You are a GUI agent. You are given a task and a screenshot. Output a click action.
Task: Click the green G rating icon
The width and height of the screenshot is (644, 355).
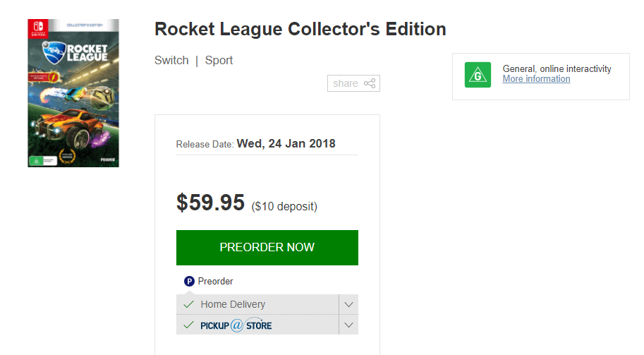[x=478, y=75]
